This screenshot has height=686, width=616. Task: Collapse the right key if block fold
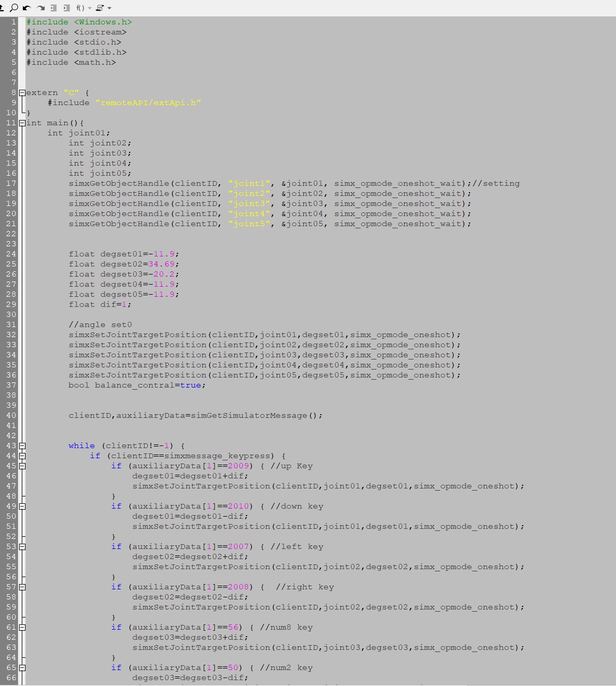tap(22, 587)
